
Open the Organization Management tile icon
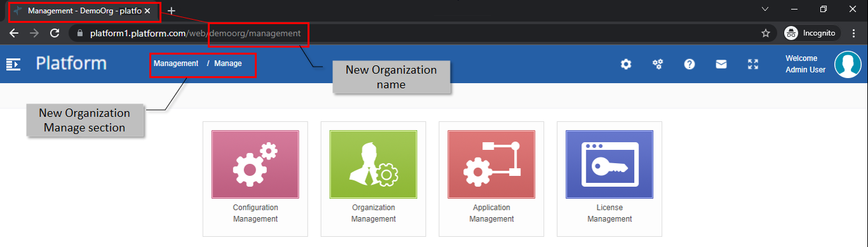coord(373,164)
